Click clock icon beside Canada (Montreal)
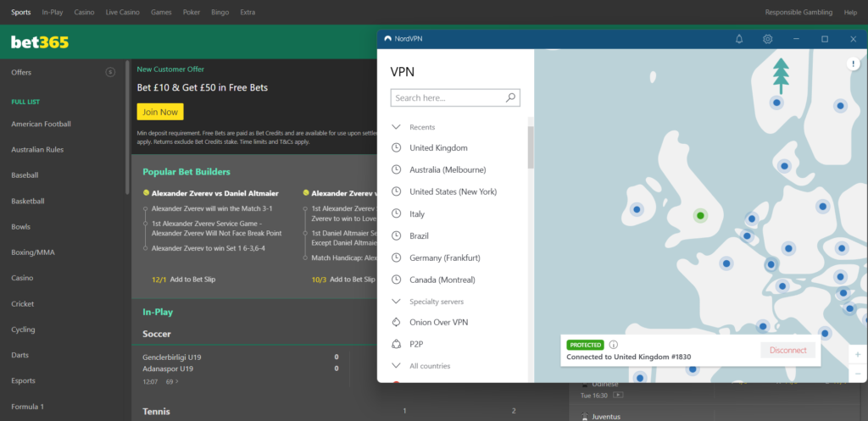The image size is (868, 421). pos(396,280)
